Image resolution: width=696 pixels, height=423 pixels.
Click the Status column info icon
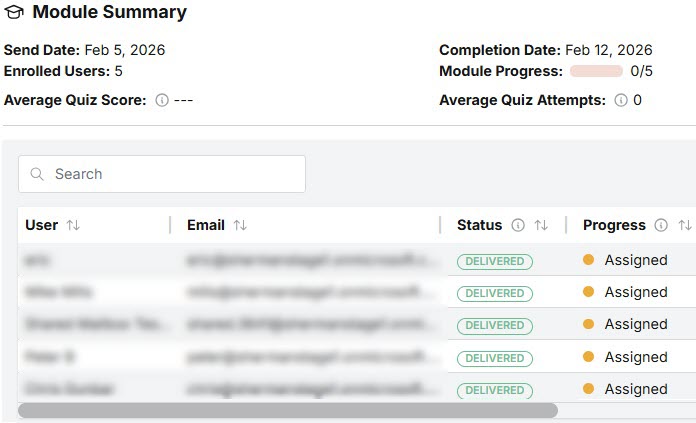[518, 225]
